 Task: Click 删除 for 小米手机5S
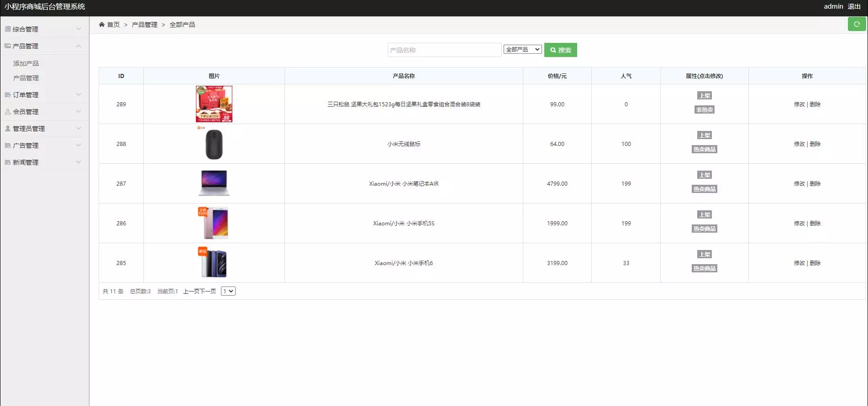click(815, 223)
